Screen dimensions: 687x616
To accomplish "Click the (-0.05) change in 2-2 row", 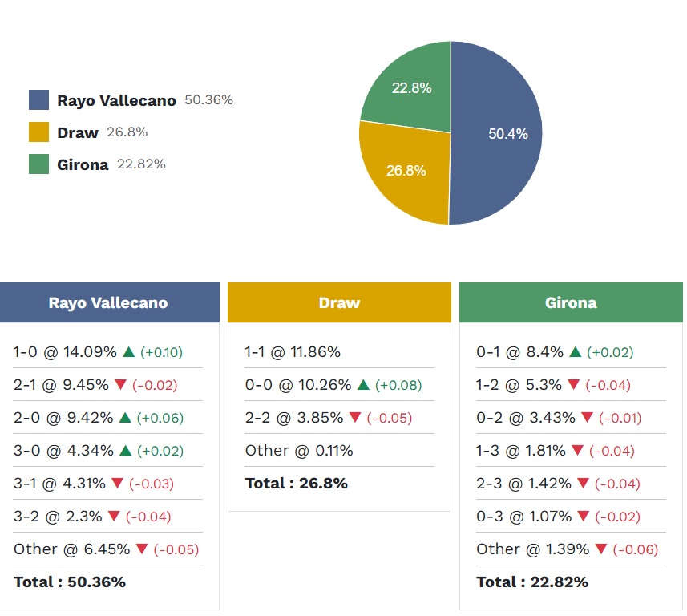I will [x=389, y=418].
